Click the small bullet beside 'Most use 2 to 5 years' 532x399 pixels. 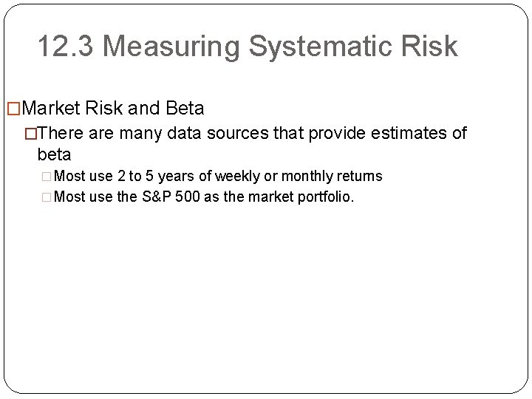tap(47, 177)
